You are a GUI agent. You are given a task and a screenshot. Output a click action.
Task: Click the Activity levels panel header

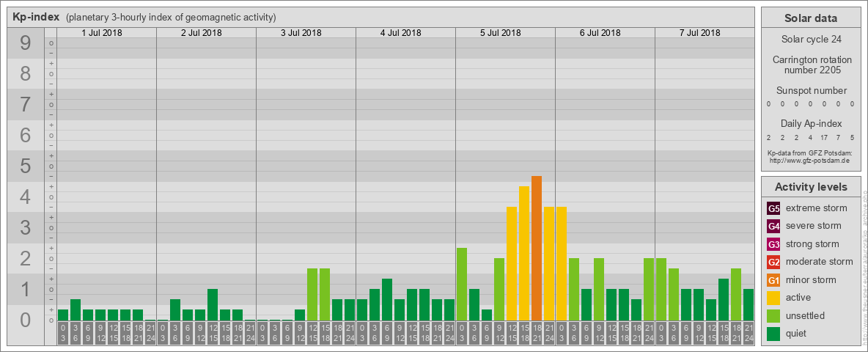[x=810, y=187]
